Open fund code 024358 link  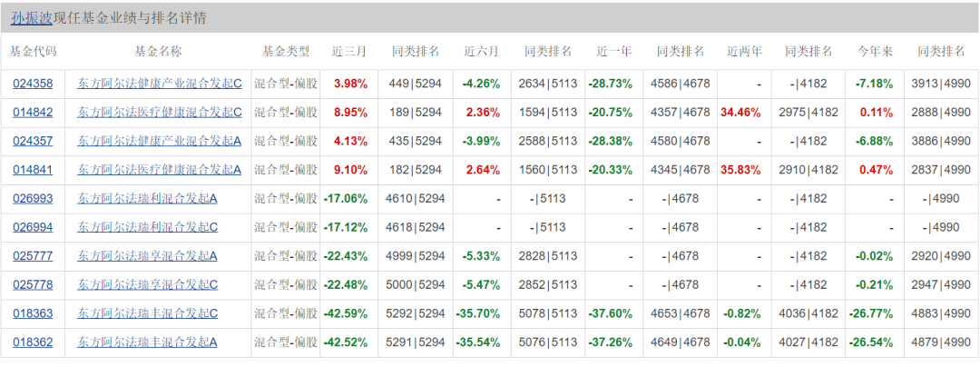coord(33,84)
